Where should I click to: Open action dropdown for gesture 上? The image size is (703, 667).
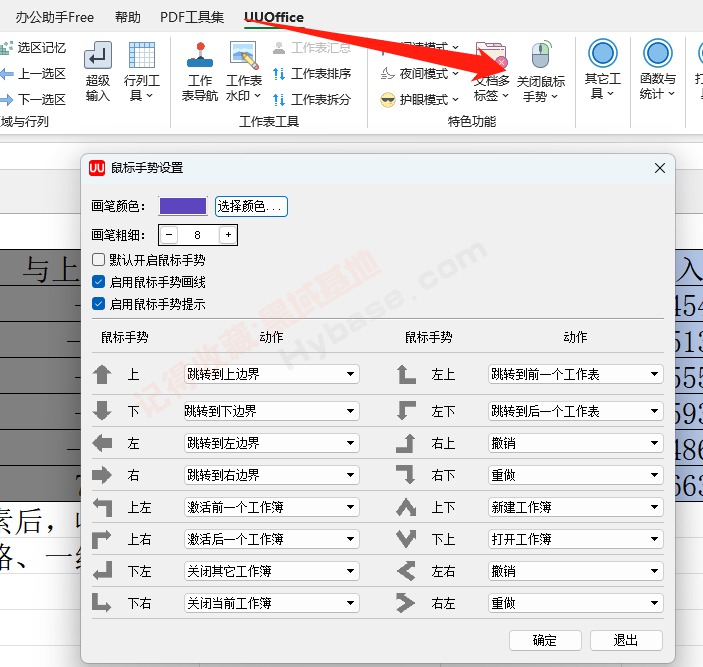271,374
